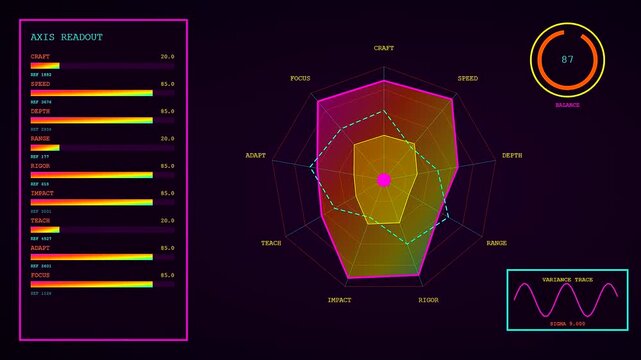This screenshot has height=360, width=641.
Task: Click the 87 score inside the balance gauge
Action: point(567,60)
